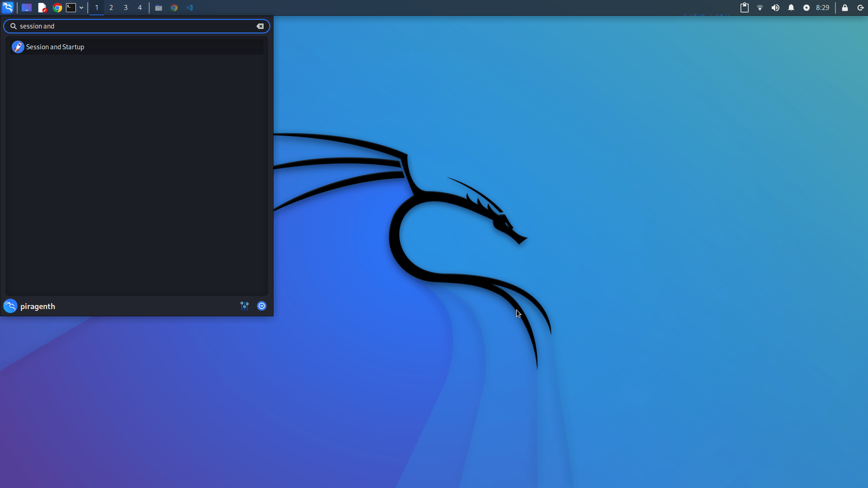Click the Show Desktop panel icon
The width and height of the screenshot is (868, 488).
27,8
